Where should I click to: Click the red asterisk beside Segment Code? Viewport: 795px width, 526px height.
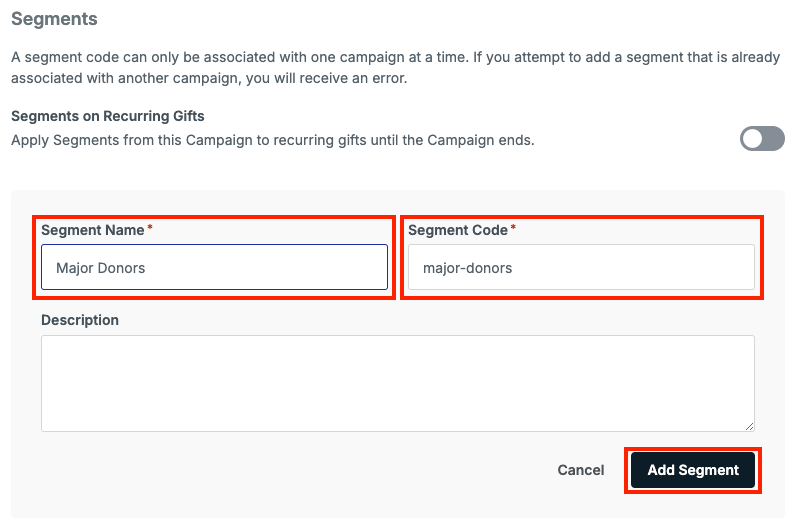513,228
